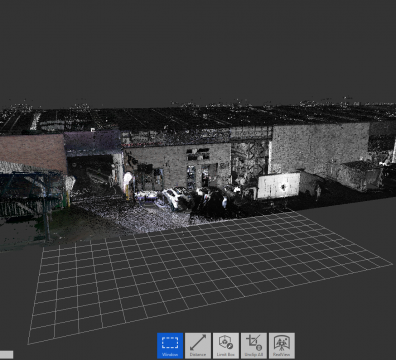Open the Limit Box tool

click(x=226, y=346)
